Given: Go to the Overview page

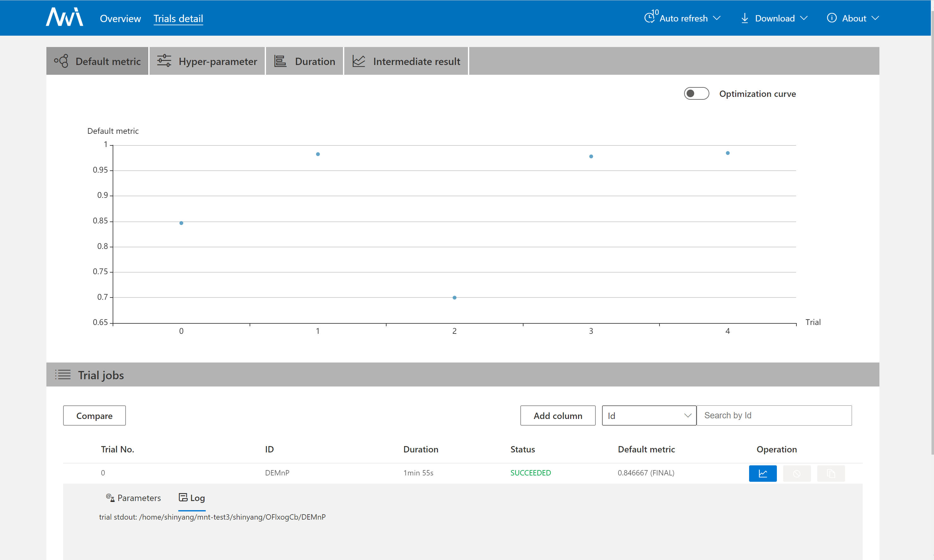Looking at the screenshot, I should coord(120,19).
